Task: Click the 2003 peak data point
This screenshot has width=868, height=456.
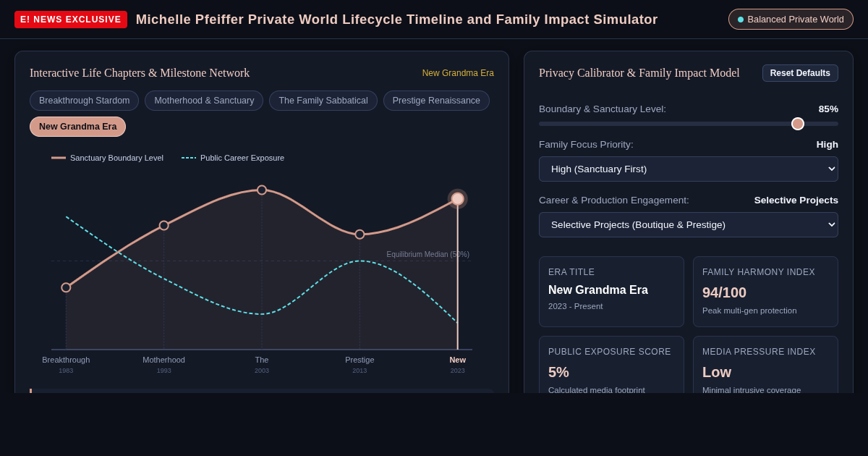Action: (262, 190)
